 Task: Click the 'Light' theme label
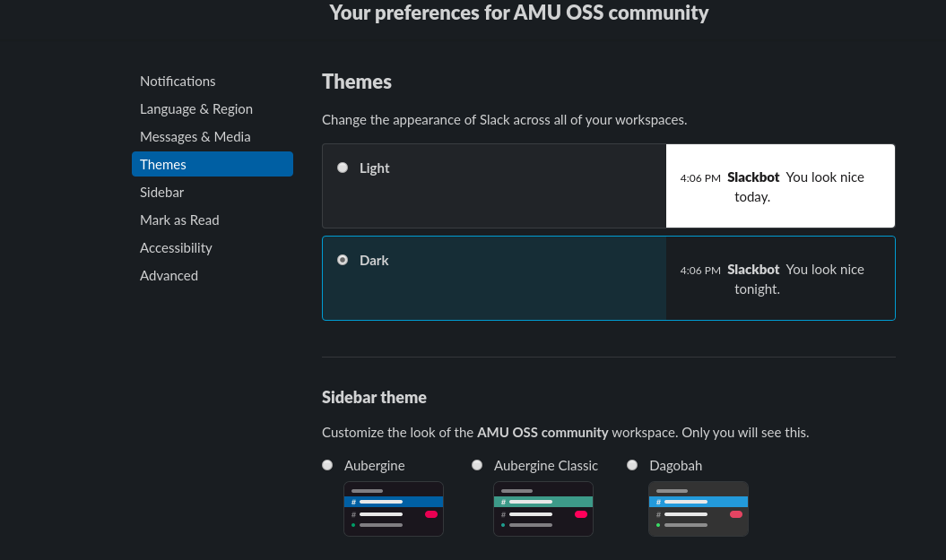tap(374, 168)
